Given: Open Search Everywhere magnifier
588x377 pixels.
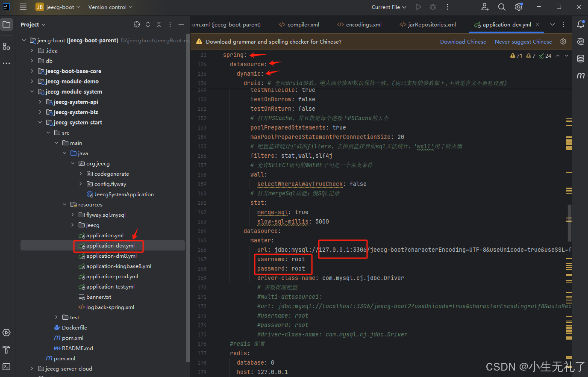Looking at the screenshot, I should pyautogui.click(x=502, y=7).
